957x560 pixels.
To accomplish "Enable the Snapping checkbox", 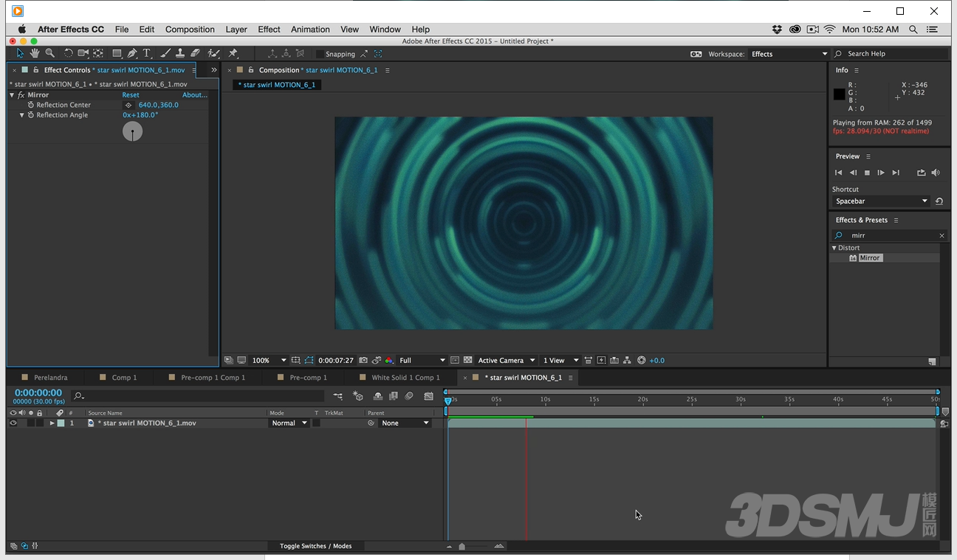I will click(x=320, y=54).
